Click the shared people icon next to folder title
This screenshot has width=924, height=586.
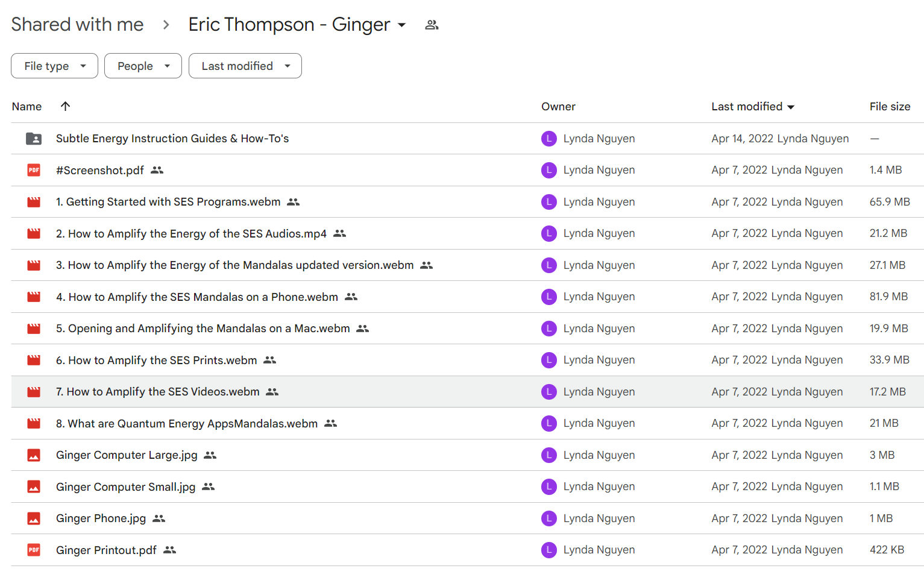click(x=432, y=25)
